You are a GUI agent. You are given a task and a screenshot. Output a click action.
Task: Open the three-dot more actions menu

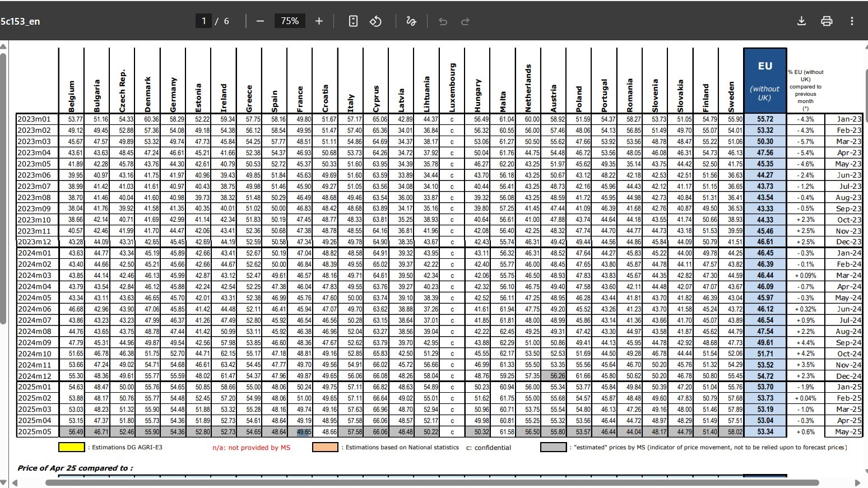852,21
